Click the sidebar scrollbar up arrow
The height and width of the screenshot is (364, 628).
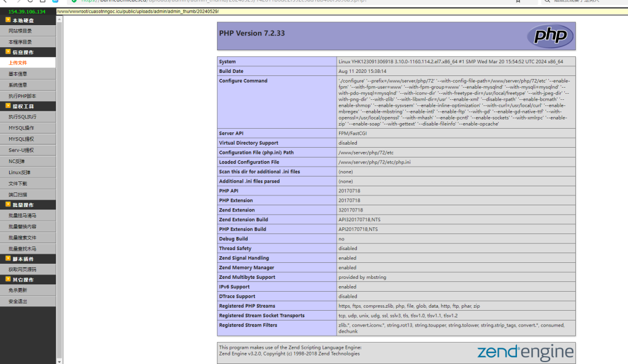click(59, 19)
